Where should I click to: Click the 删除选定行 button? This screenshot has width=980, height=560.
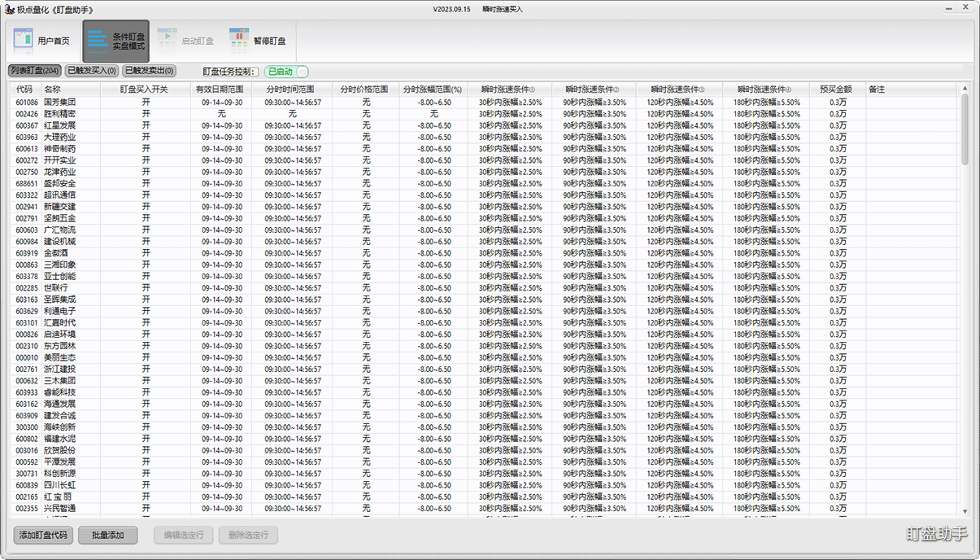point(248,535)
